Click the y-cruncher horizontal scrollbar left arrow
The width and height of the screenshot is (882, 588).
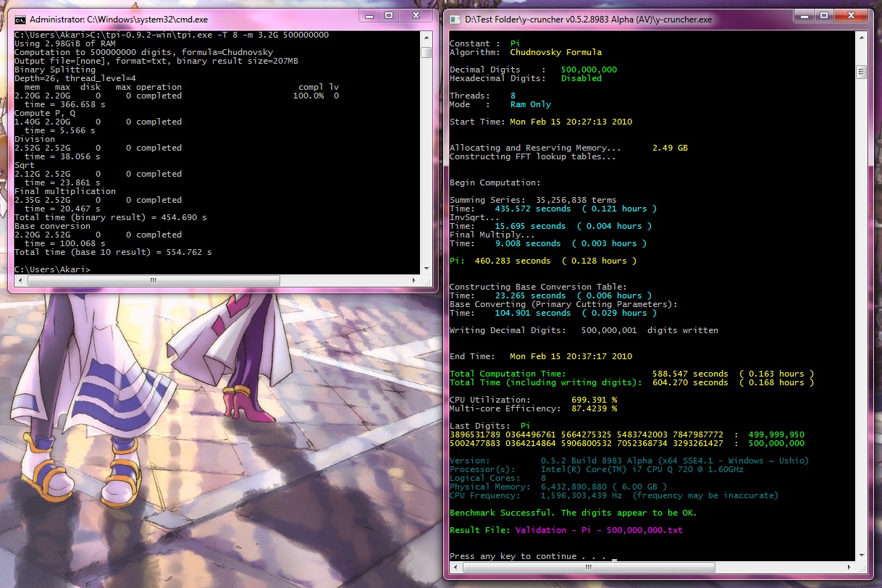(455, 567)
